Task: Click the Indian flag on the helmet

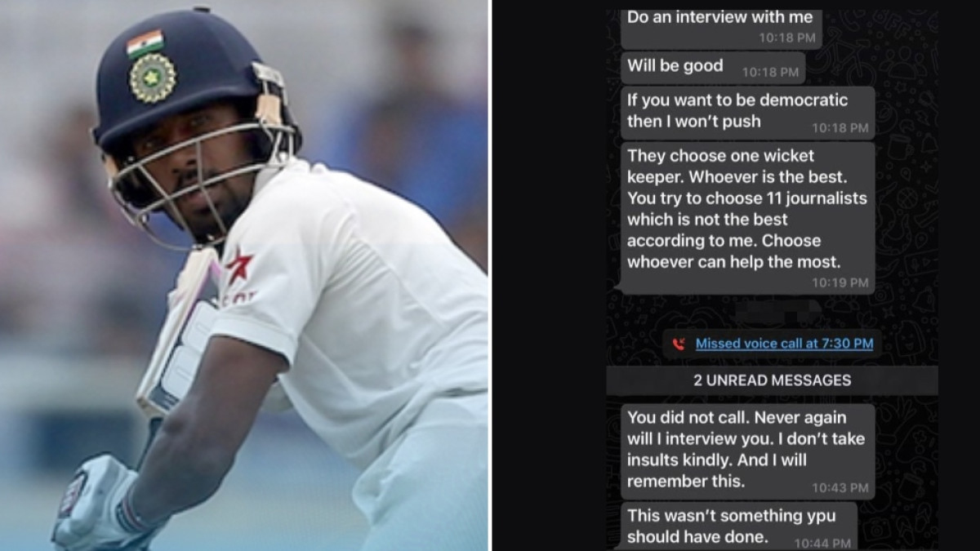Action: (145, 43)
